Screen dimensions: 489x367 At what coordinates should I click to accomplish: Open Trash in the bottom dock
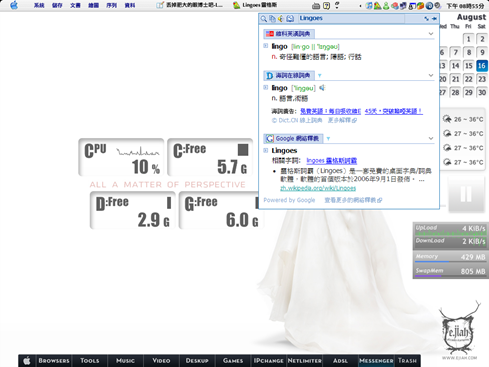[407, 361]
